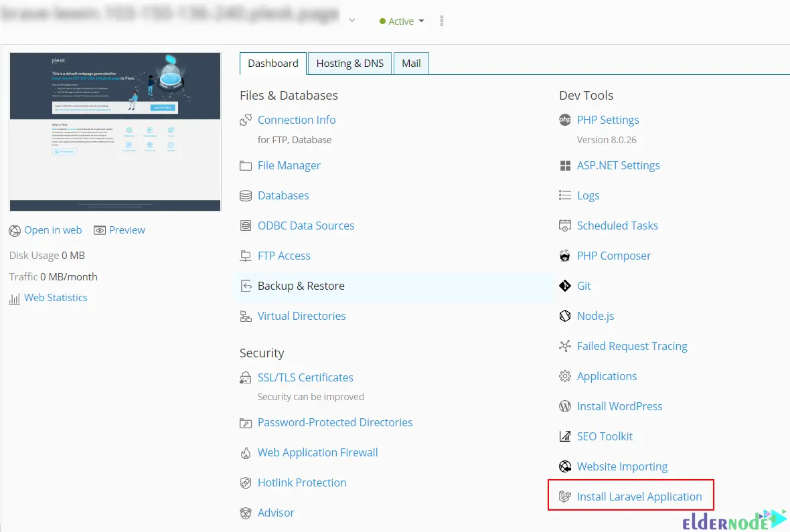Click the File Manager folder icon
Image resolution: width=790 pixels, height=532 pixels.
(246, 166)
